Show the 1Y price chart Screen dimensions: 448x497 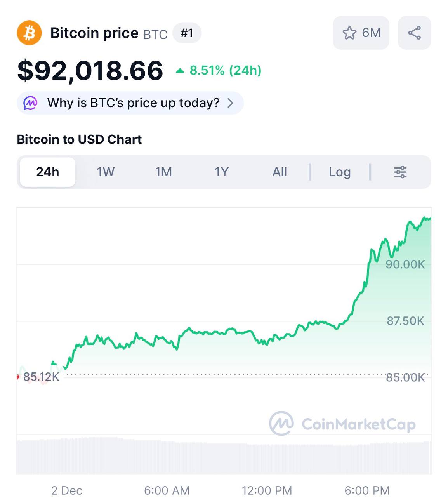tap(222, 172)
